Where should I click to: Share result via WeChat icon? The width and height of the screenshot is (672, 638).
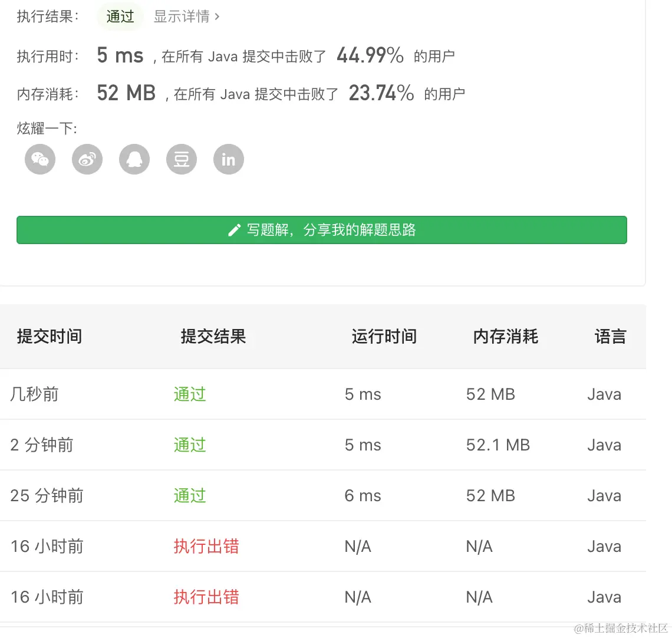39,159
